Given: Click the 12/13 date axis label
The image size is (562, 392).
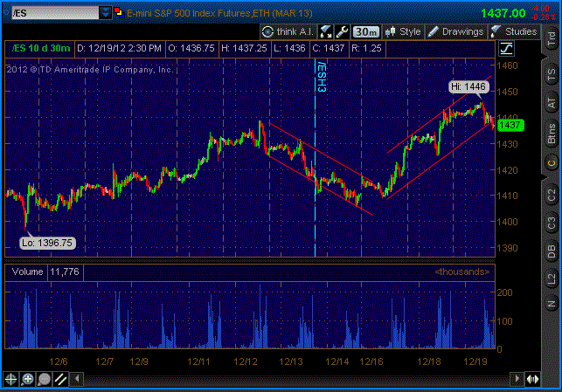Looking at the screenshot, I should click(x=291, y=361).
